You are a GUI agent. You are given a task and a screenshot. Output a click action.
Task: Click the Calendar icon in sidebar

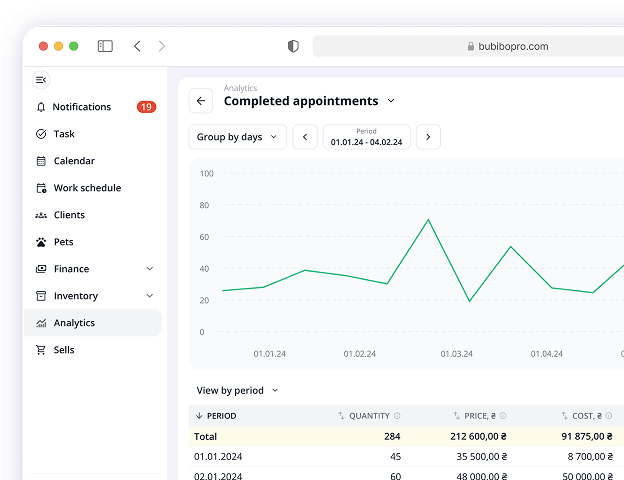(41, 161)
